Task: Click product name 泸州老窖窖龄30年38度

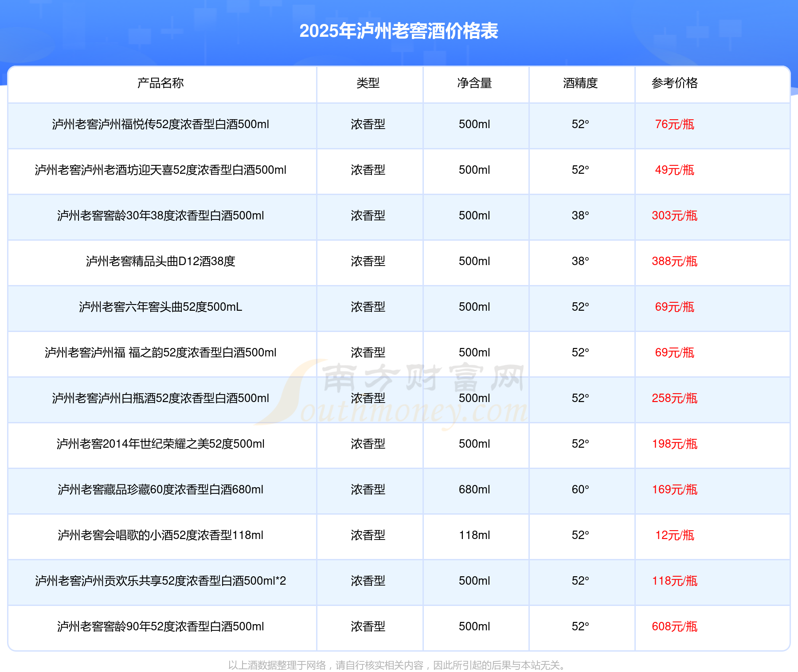Action: point(160,216)
